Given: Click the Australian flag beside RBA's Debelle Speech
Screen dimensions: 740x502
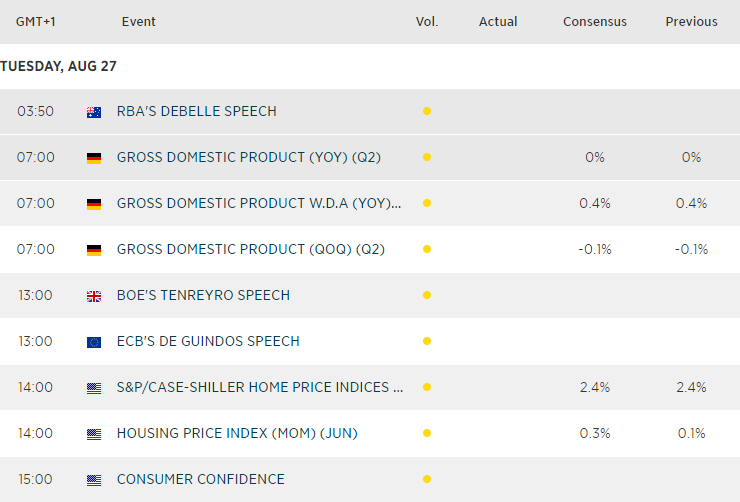Looking at the screenshot, I should point(94,112).
